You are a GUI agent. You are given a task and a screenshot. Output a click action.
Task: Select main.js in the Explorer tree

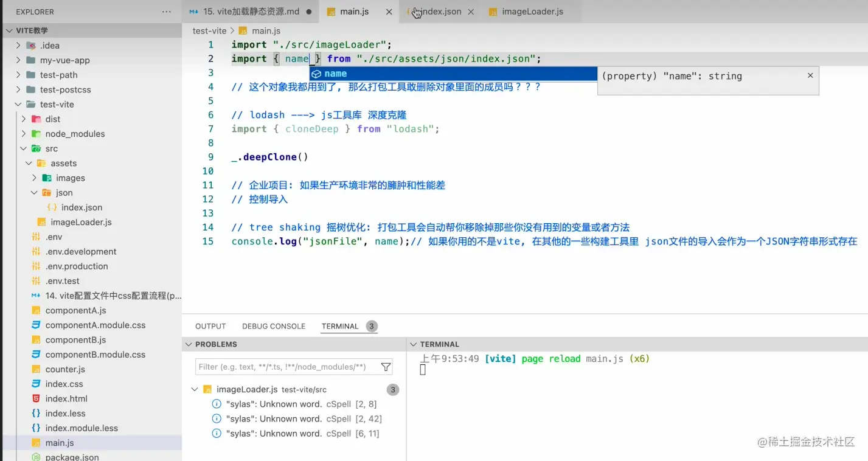tap(60, 443)
